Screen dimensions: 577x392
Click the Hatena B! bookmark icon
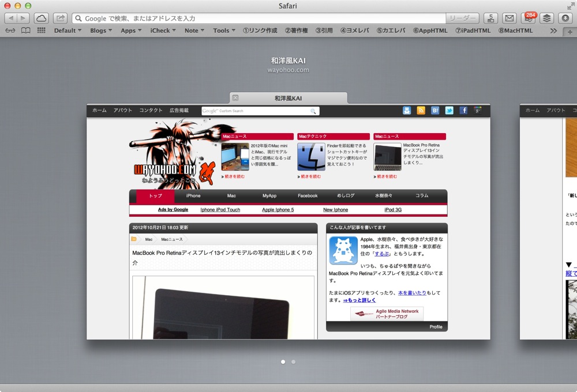[x=435, y=110]
